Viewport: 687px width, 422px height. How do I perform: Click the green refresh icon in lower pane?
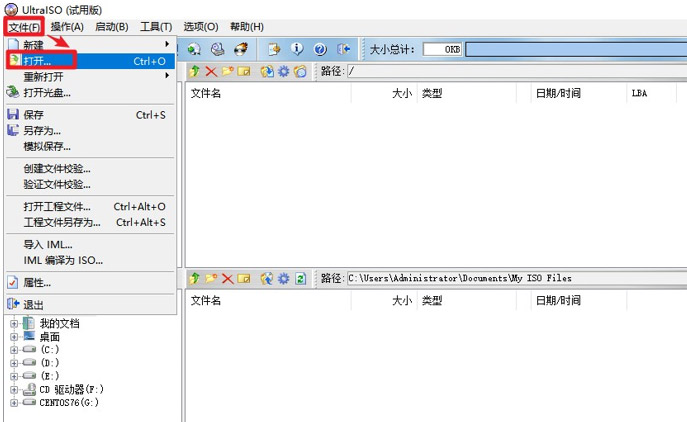tap(300, 278)
